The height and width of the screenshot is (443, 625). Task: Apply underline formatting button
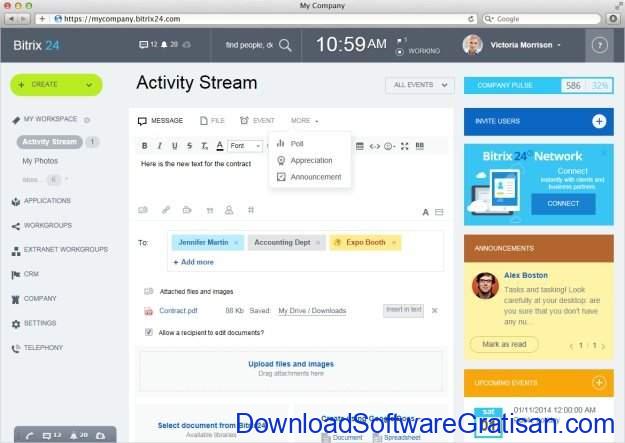(175, 146)
